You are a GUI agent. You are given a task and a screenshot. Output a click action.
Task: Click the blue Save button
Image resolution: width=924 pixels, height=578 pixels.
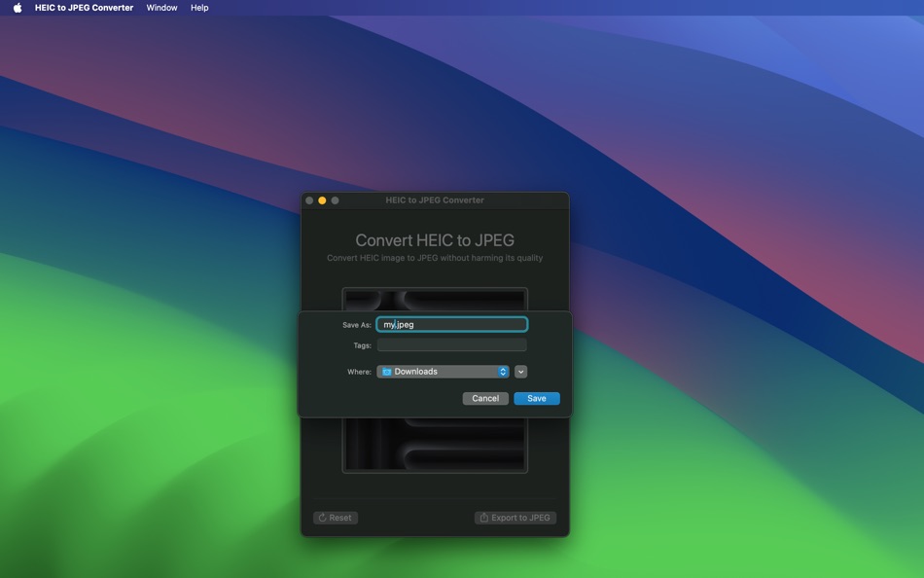click(x=537, y=398)
